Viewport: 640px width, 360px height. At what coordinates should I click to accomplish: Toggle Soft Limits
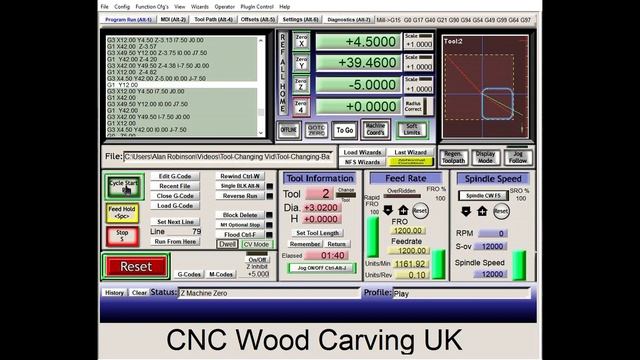click(411, 130)
